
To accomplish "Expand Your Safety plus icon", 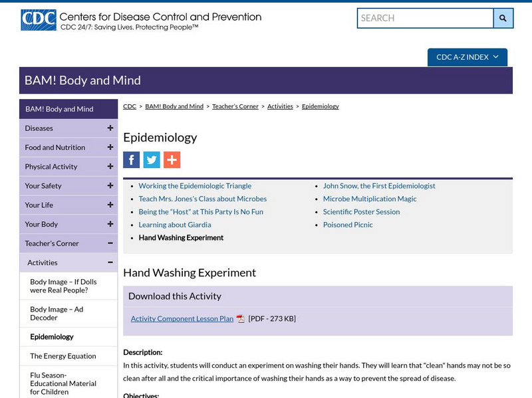I will point(110,185).
